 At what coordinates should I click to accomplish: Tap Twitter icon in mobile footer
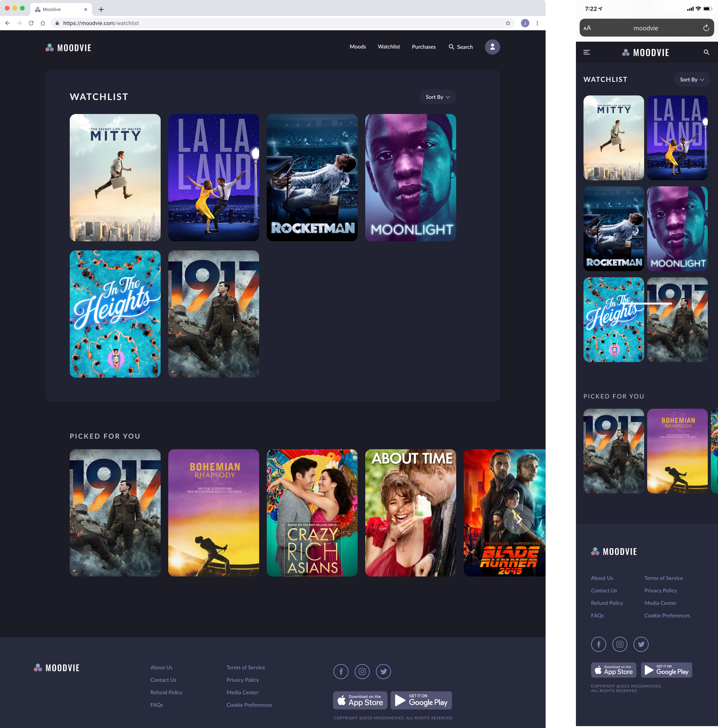pyautogui.click(x=641, y=644)
